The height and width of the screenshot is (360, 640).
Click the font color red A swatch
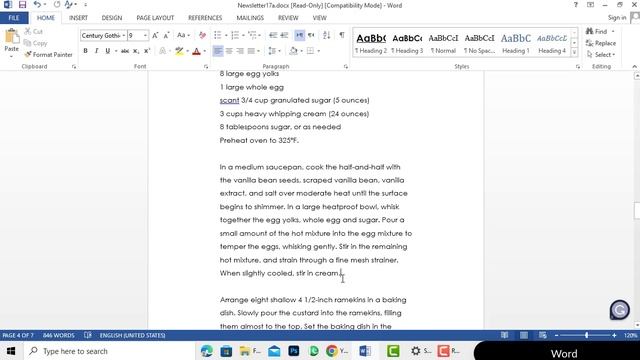(x=196, y=51)
